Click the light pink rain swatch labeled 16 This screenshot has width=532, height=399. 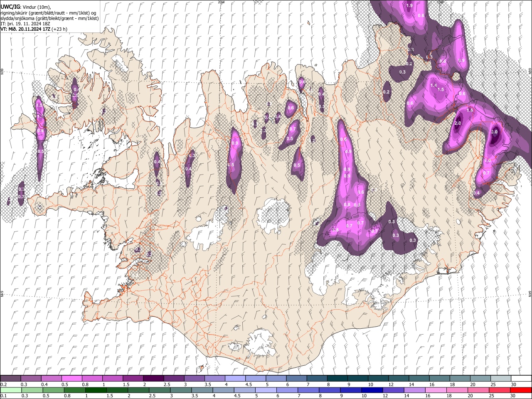point(436,390)
